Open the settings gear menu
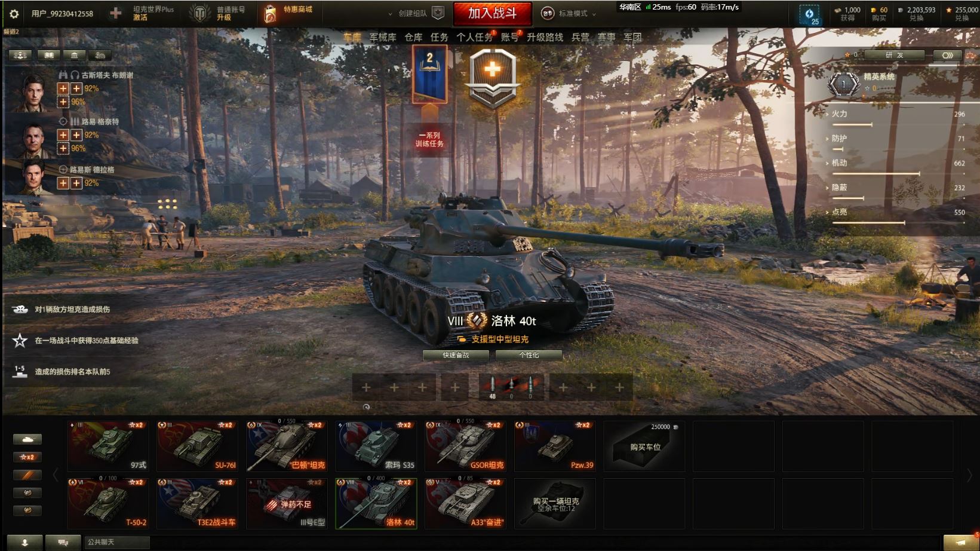Image resolution: width=980 pixels, height=551 pixels. click(14, 13)
